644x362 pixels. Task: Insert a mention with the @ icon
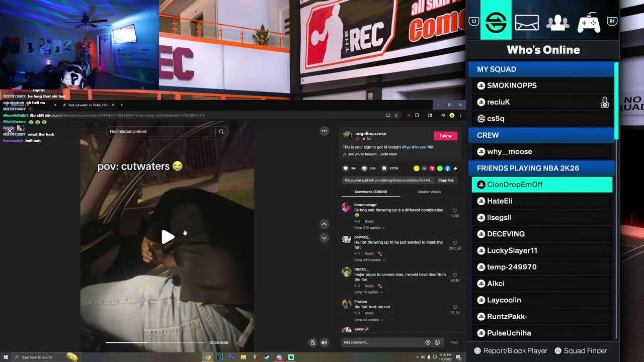point(428,342)
